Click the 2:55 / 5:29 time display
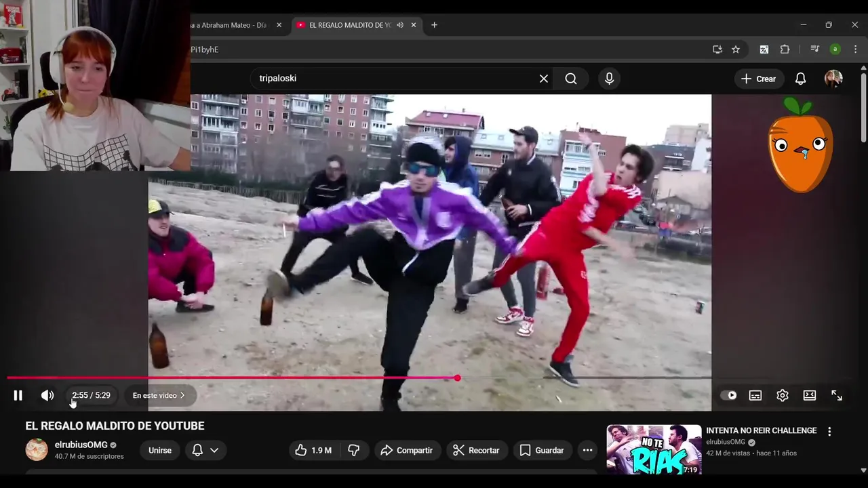This screenshot has height=488, width=868. pos(91,396)
